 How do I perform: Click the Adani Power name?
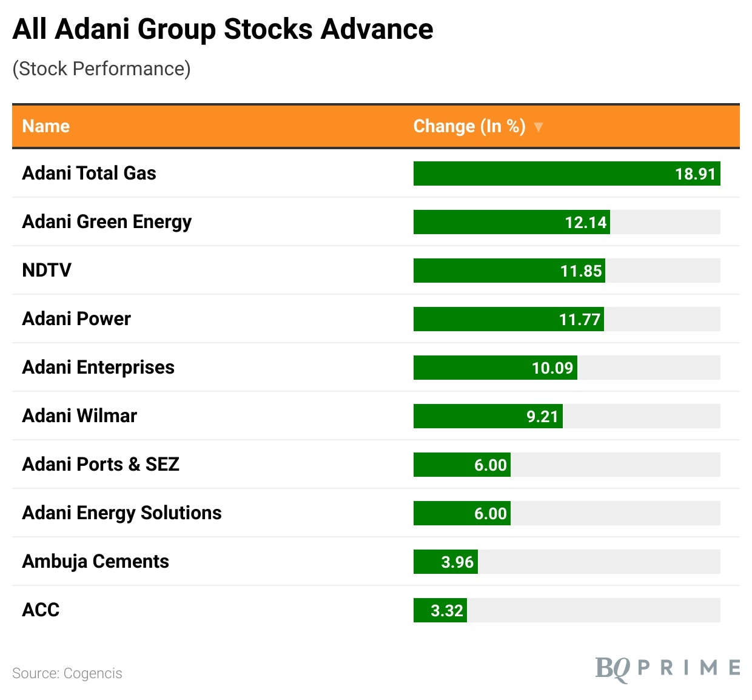[76, 318]
